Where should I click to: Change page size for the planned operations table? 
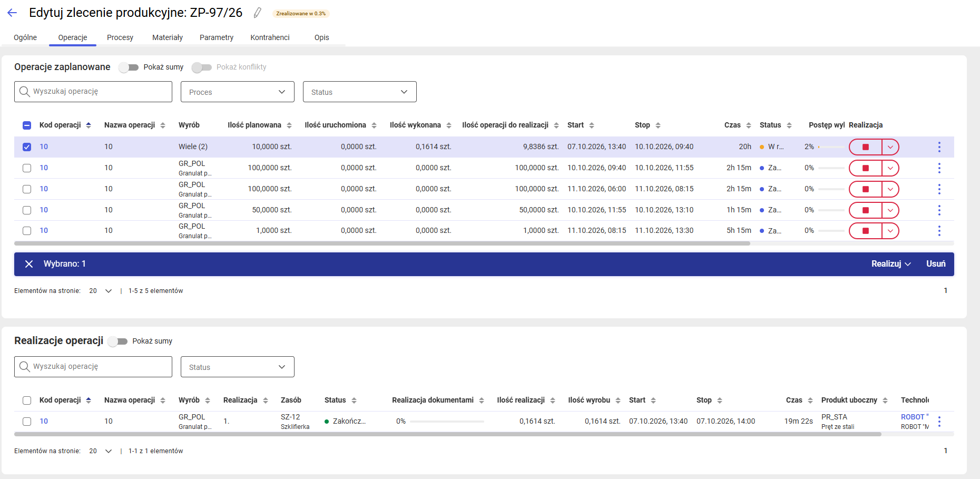(x=100, y=291)
